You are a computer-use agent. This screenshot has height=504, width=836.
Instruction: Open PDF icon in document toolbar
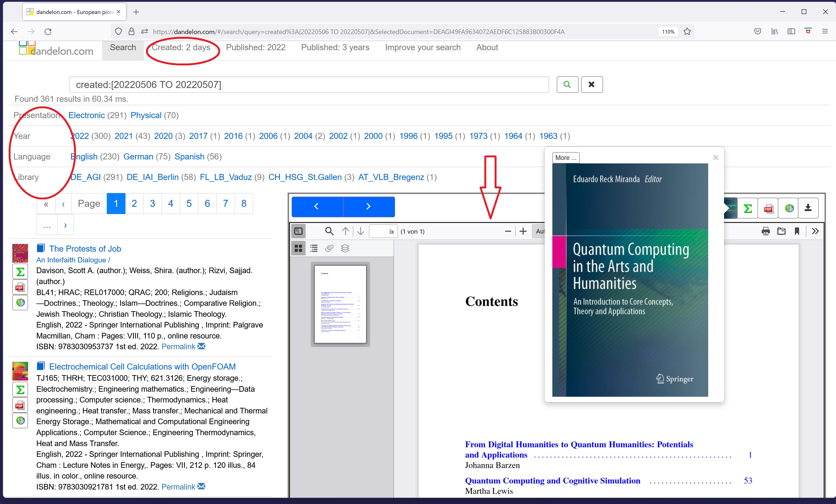(x=768, y=208)
